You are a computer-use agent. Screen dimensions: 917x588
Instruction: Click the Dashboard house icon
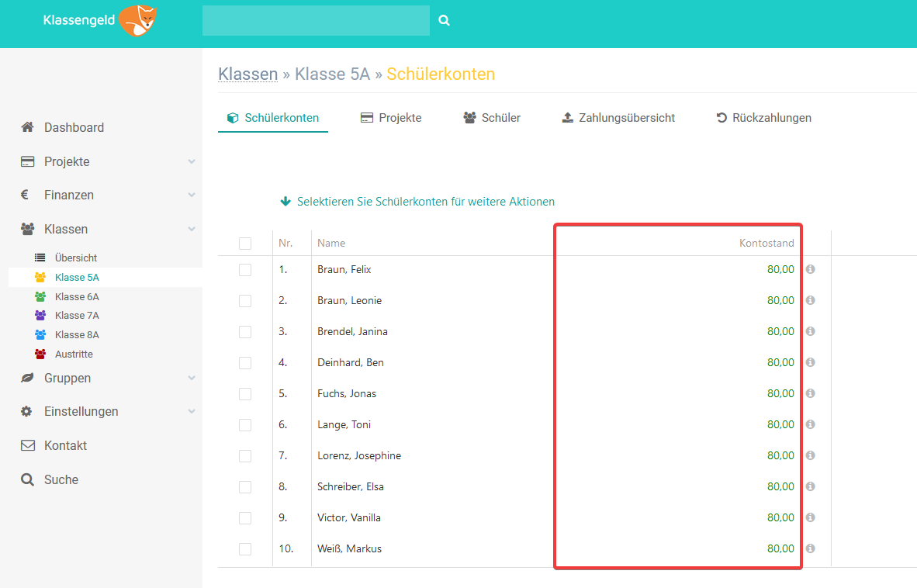pyautogui.click(x=27, y=127)
